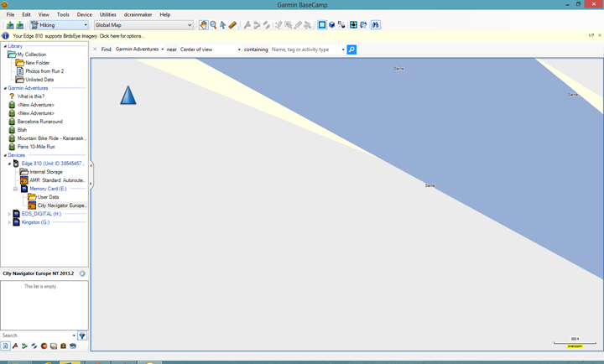Screen dimensions: 604x364
Task: Click the blue search magnifier button
Action: [x=351, y=49]
